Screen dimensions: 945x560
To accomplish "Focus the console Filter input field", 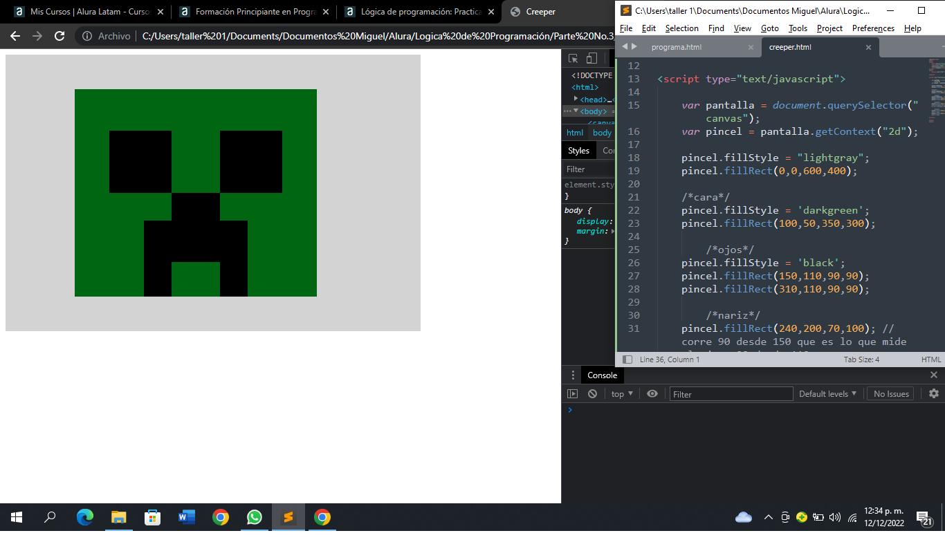I will 731,393.
